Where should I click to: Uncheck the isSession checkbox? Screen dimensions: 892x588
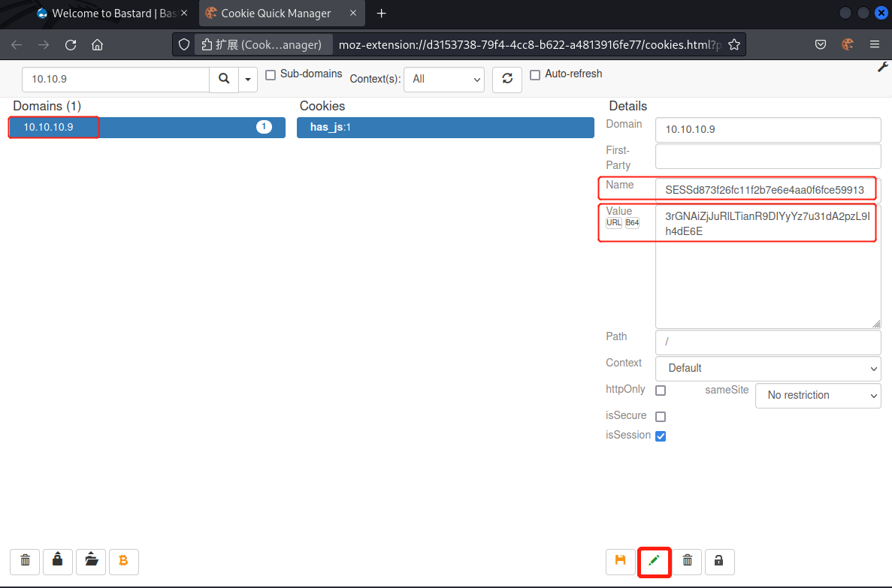coord(661,436)
